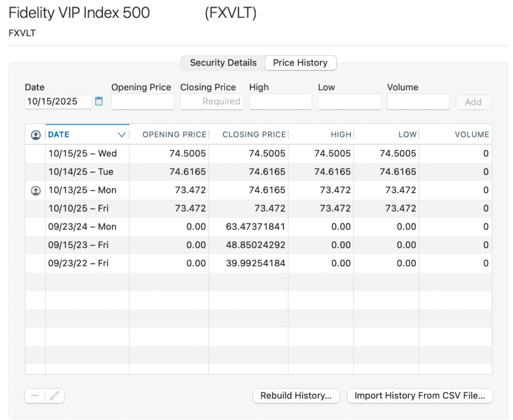Click closing price 48.85024292
The image size is (513, 420).
(x=256, y=245)
